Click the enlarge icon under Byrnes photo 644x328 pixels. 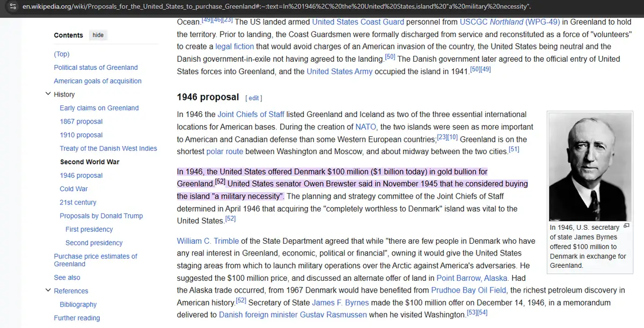626,226
